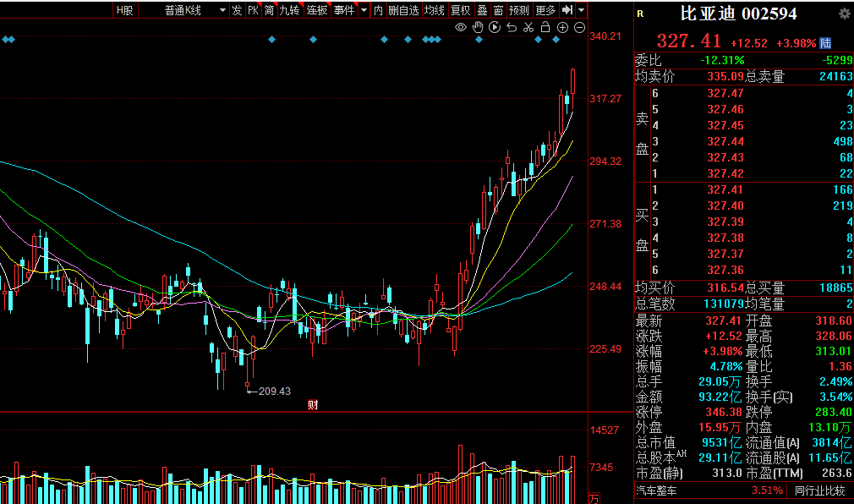Open the settings gear beside 比亚迪 002594
The image size is (854, 504).
pyautogui.click(x=844, y=14)
